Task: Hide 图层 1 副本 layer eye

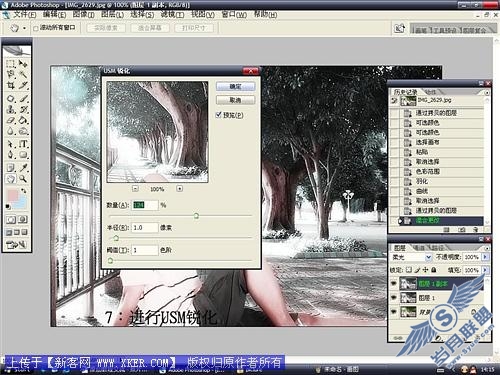Action: coord(394,284)
